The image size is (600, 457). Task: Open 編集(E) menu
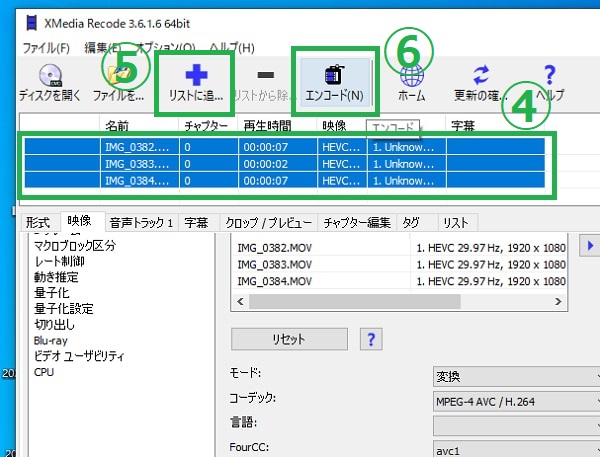pos(102,48)
